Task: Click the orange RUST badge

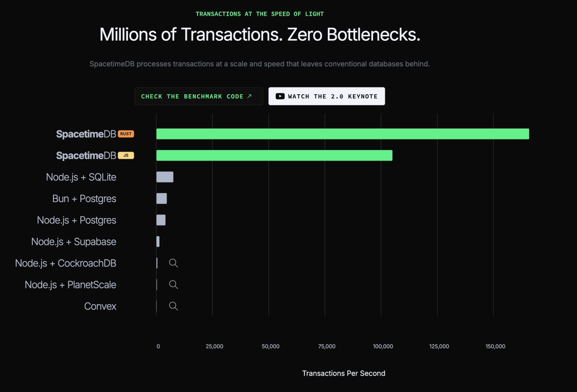Action: [126, 134]
